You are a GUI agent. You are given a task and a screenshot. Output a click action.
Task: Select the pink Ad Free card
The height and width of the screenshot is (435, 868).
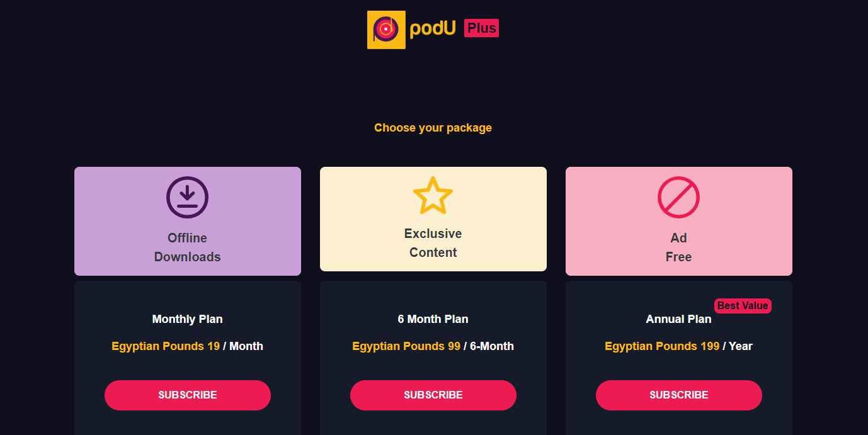[x=679, y=221]
